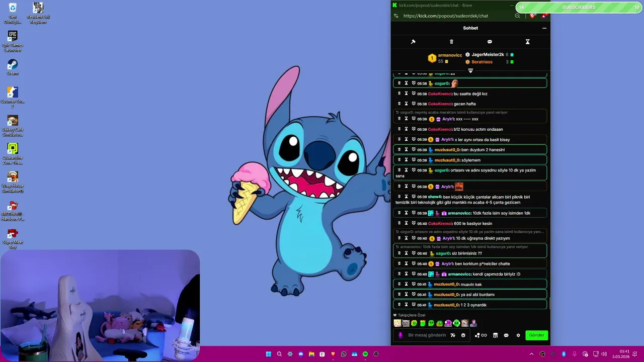Viewport: 644px width, 362px height.
Task: Click the green Gönder send button
Action: pyautogui.click(x=536, y=335)
